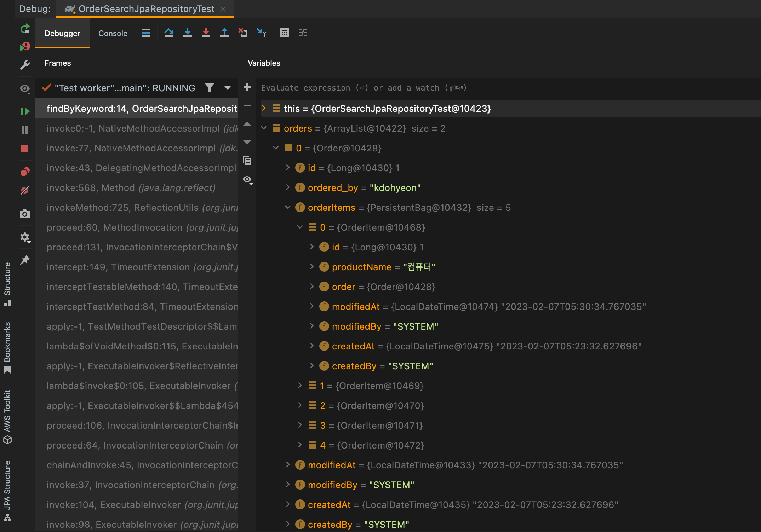
Task: Click the Resume Program icon
Action: pos(25,111)
